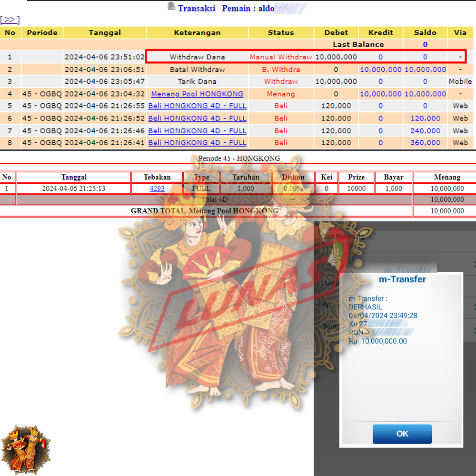Open Beli HONGKONG 4D link dated 21:26:46
476x476 pixels.
pos(197,130)
